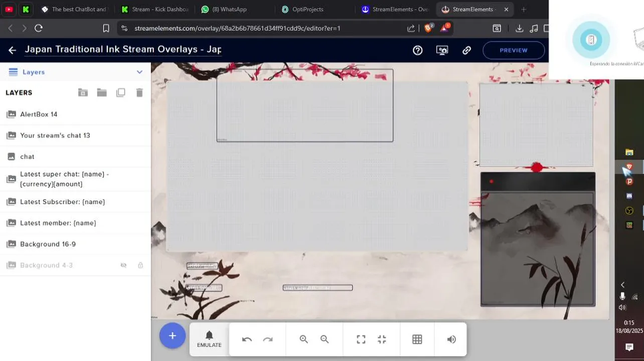644x361 pixels.
Task: Select the bottom center label widget on canvas
Action: click(x=318, y=288)
